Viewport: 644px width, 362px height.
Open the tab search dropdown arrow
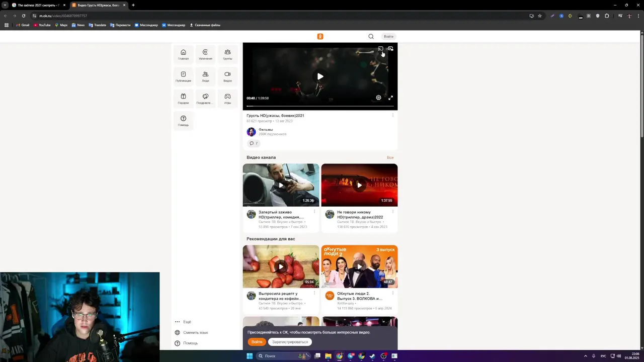5,5
